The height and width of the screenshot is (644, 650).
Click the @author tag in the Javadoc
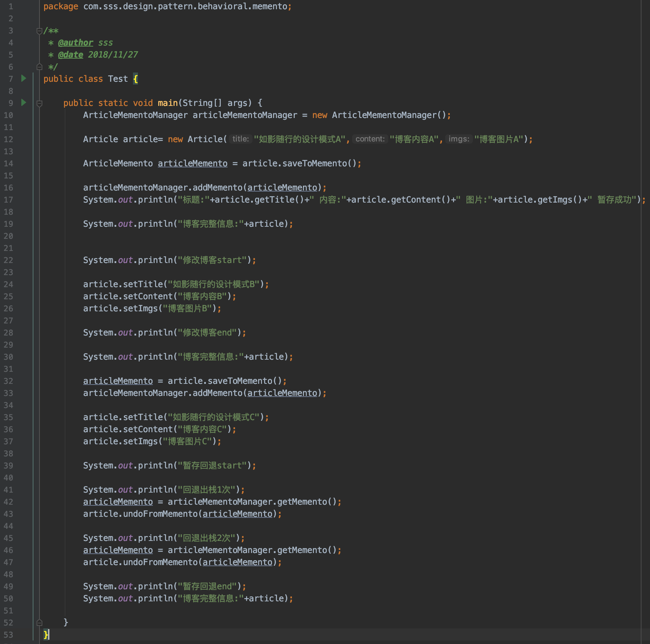tap(75, 43)
